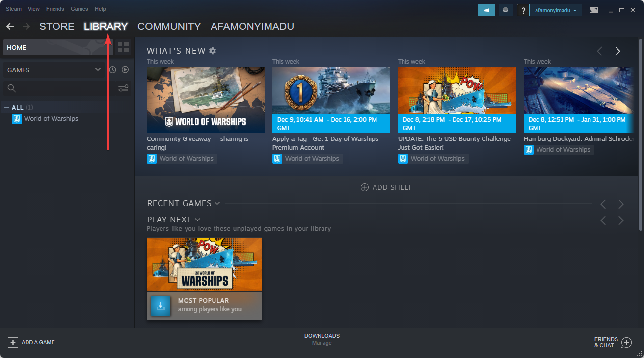Open the Games menu
Screen dimensions: 644x358
point(80,9)
